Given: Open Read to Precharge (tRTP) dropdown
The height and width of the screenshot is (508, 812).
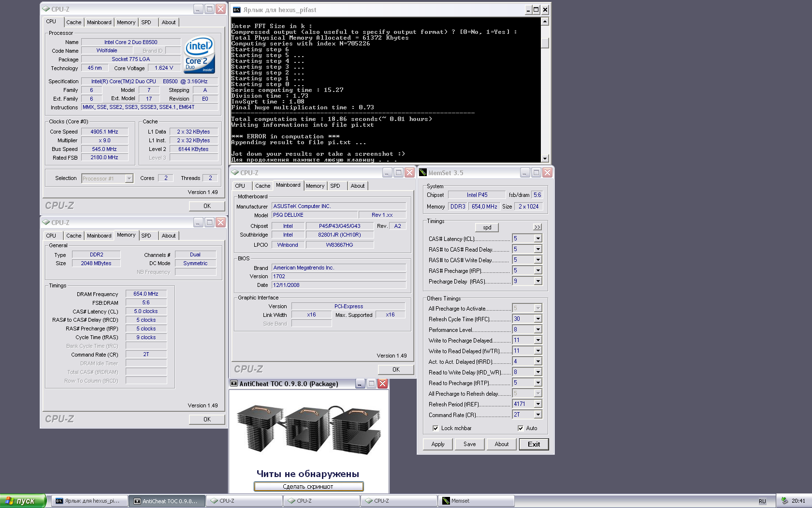Looking at the screenshot, I should [538, 383].
